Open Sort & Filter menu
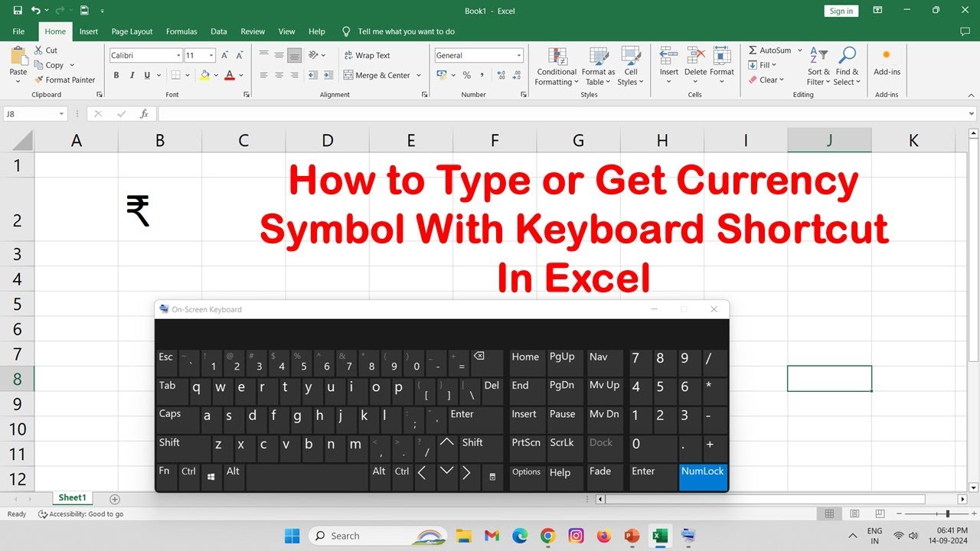The width and height of the screenshot is (980, 551). (818, 67)
